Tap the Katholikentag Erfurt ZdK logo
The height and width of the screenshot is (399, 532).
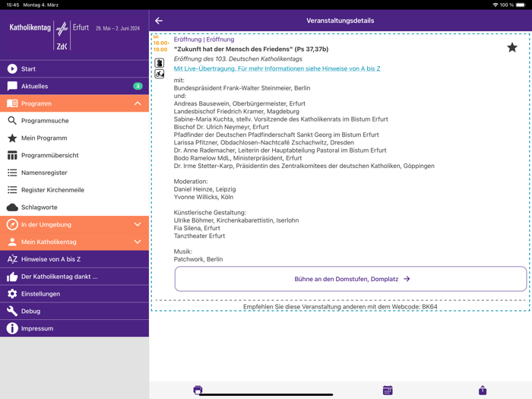click(x=74, y=35)
